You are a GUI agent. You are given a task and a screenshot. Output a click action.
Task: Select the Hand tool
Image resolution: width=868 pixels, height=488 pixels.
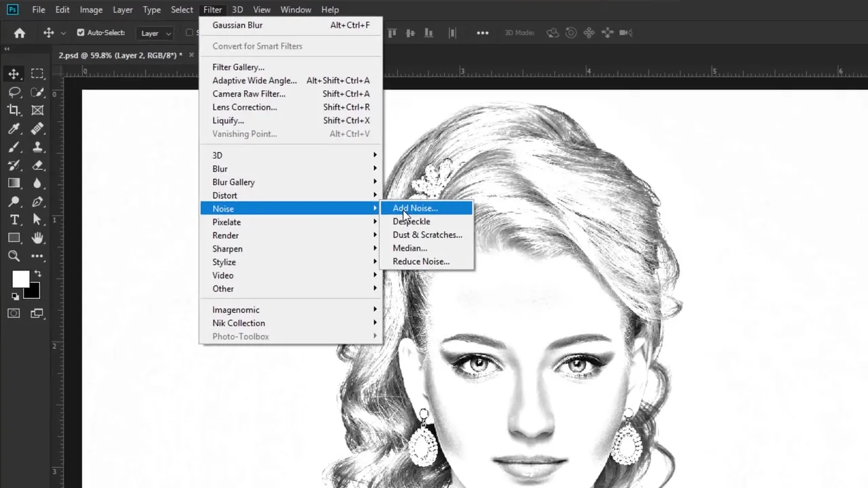tap(37, 238)
